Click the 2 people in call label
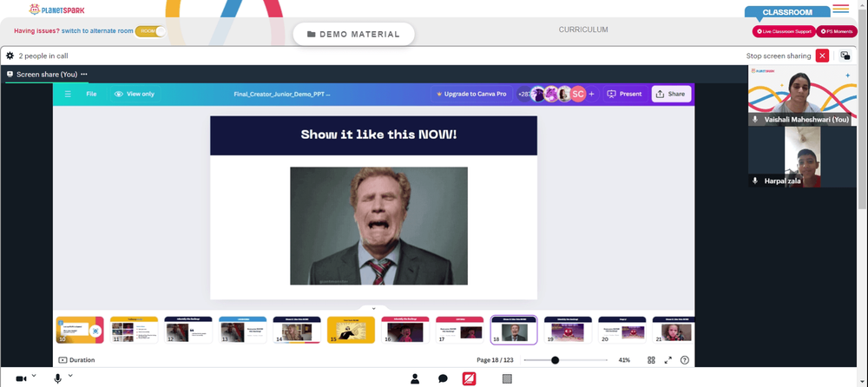Viewport: 868px width, 387px height. point(43,56)
